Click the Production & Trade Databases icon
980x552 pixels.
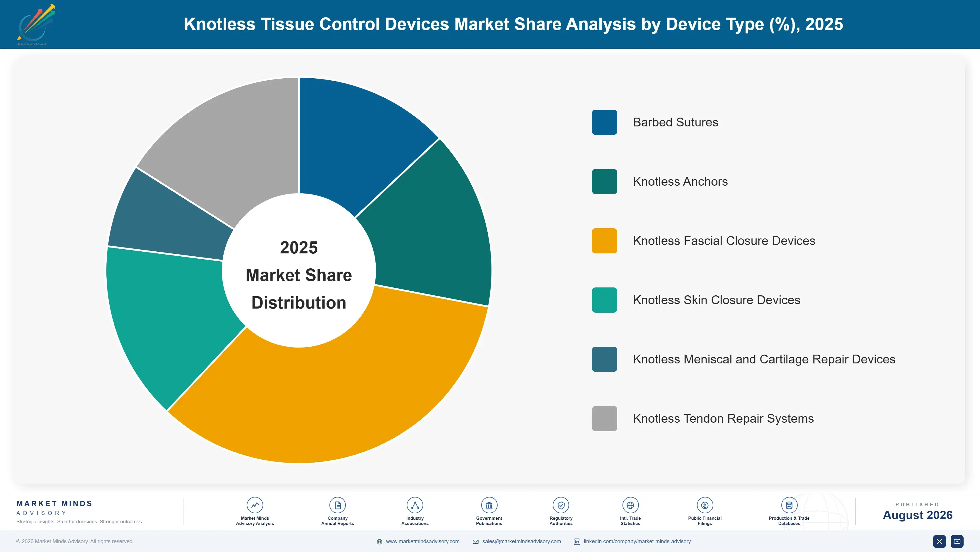[x=789, y=505]
